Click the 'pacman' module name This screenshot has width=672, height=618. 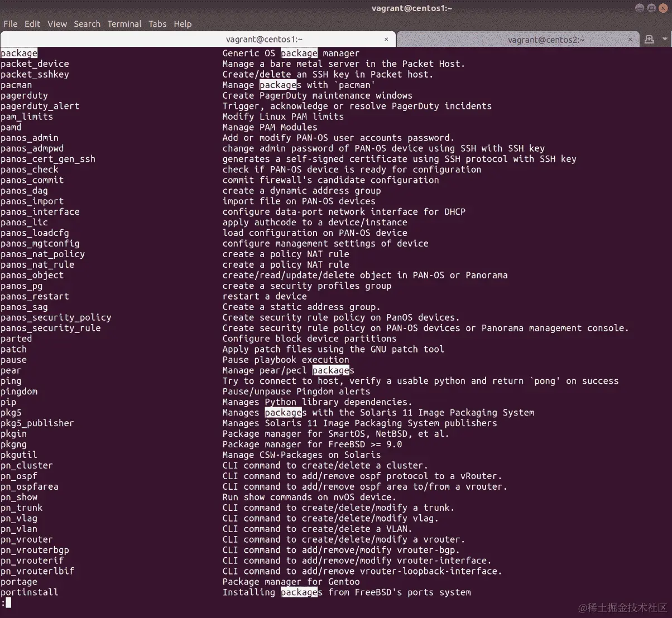click(x=16, y=85)
